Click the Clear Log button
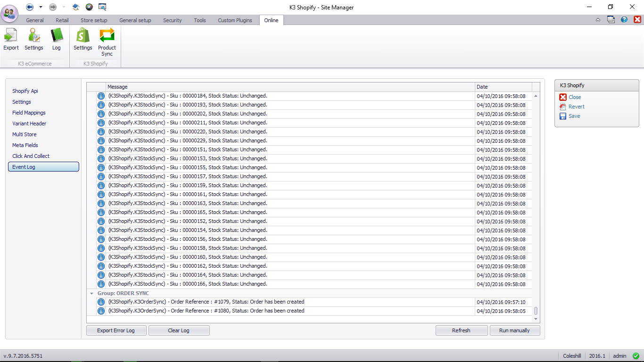Viewport: 644px width, 362px height. pos(179,330)
